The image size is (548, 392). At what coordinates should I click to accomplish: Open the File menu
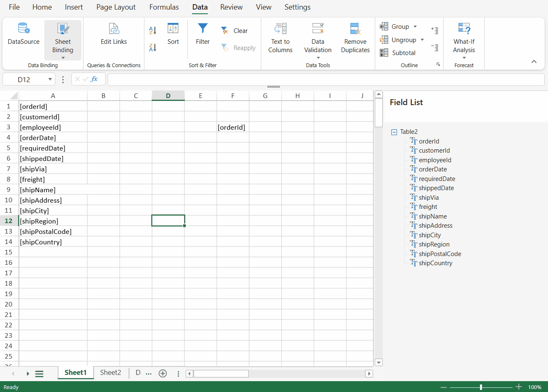(x=14, y=7)
